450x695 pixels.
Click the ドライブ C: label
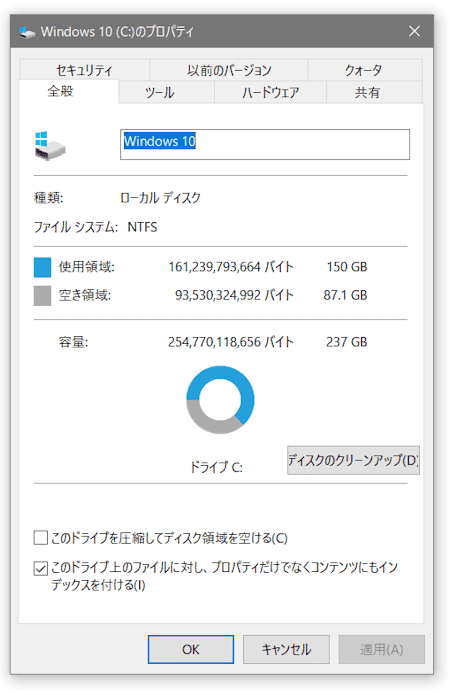tap(216, 467)
